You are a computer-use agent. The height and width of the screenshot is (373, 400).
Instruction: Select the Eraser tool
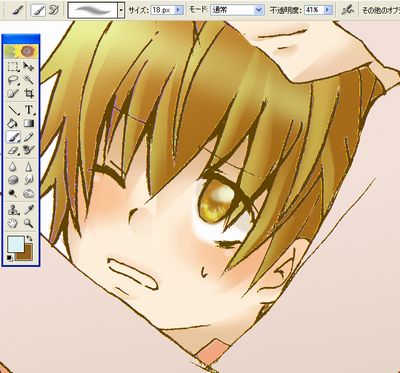pyautogui.click(x=13, y=150)
